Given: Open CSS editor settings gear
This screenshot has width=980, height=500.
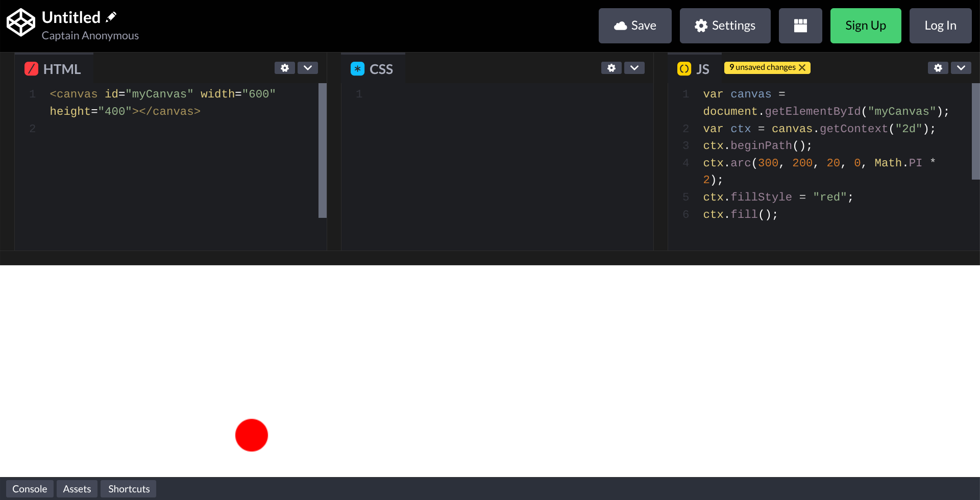Looking at the screenshot, I should (611, 68).
